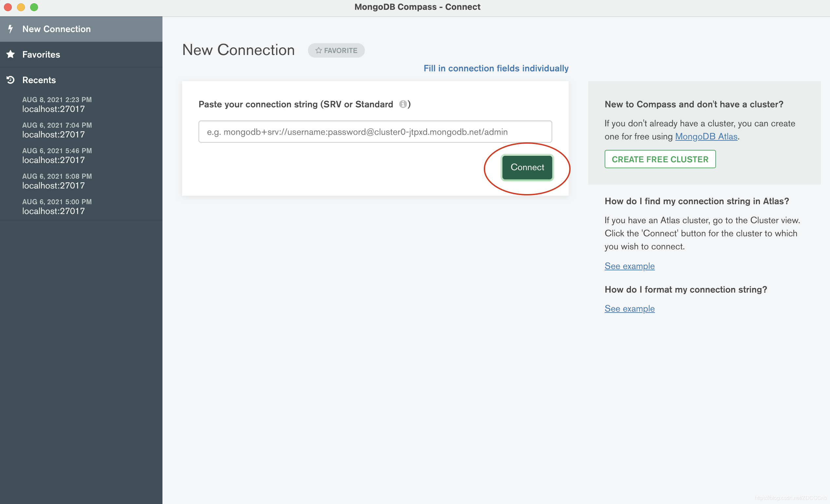Open the MongoDB Atlas link
The width and height of the screenshot is (830, 504).
click(706, 136)
